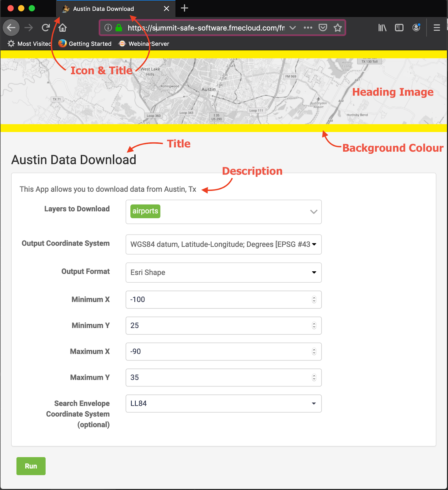Go to the browser home page
Image resolution: width=448 pixels, height=490 pixels.
click(x=63, y=28)
